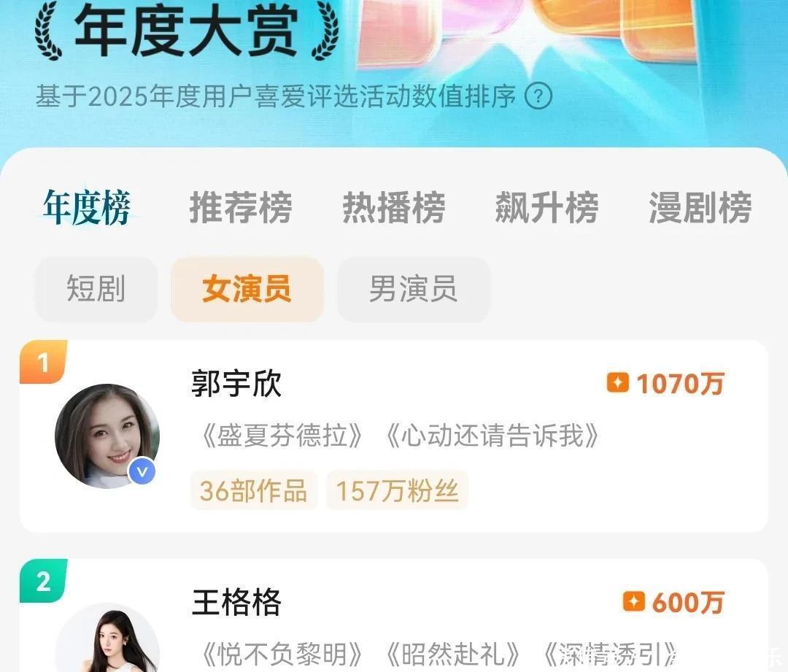
Task: Switch to the 漫剧榜 tab
Action: [700, 207]
